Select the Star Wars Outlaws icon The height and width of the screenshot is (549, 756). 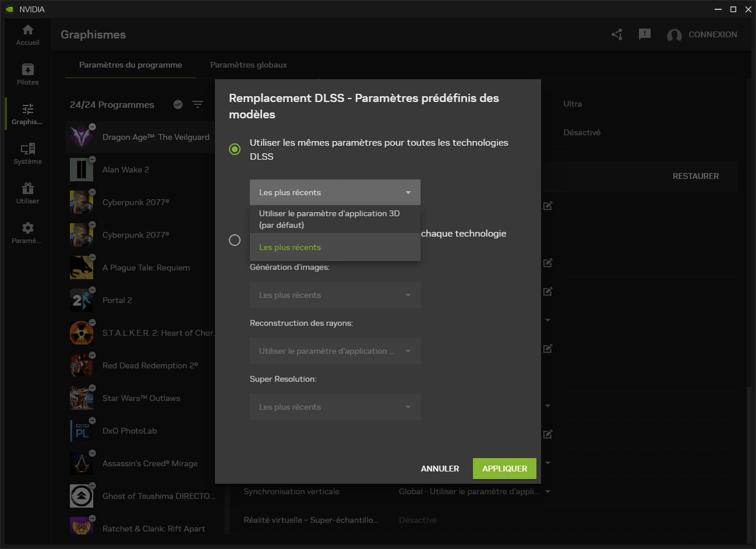[x=82, y=398]
